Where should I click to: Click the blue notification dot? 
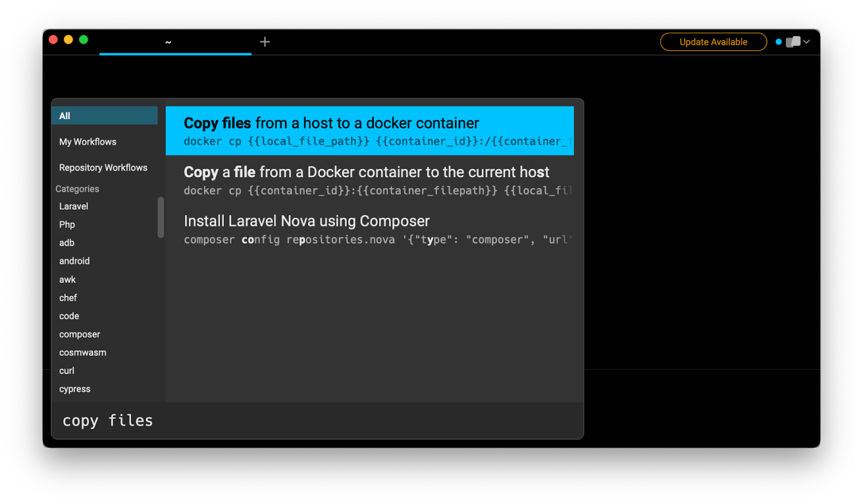click(778, 42)
